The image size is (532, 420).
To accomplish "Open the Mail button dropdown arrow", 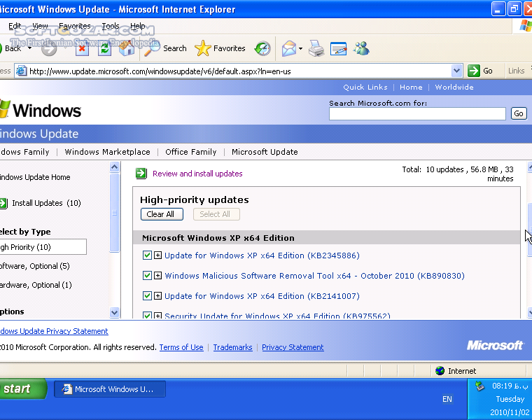I will (300, 49).
